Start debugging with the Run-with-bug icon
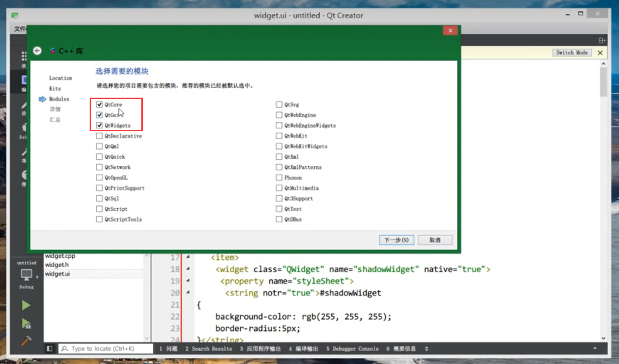This screenshot has height=364, width=619. (26, 324)
